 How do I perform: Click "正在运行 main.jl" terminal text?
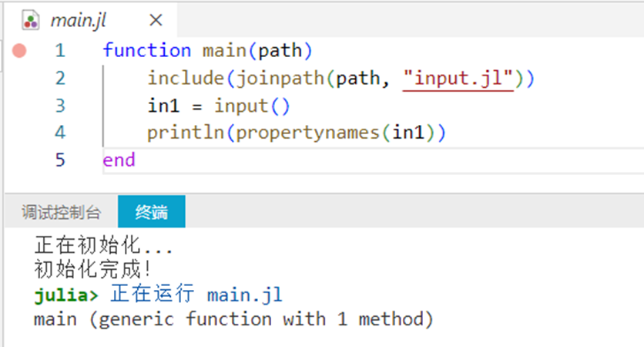click(196, 294)
